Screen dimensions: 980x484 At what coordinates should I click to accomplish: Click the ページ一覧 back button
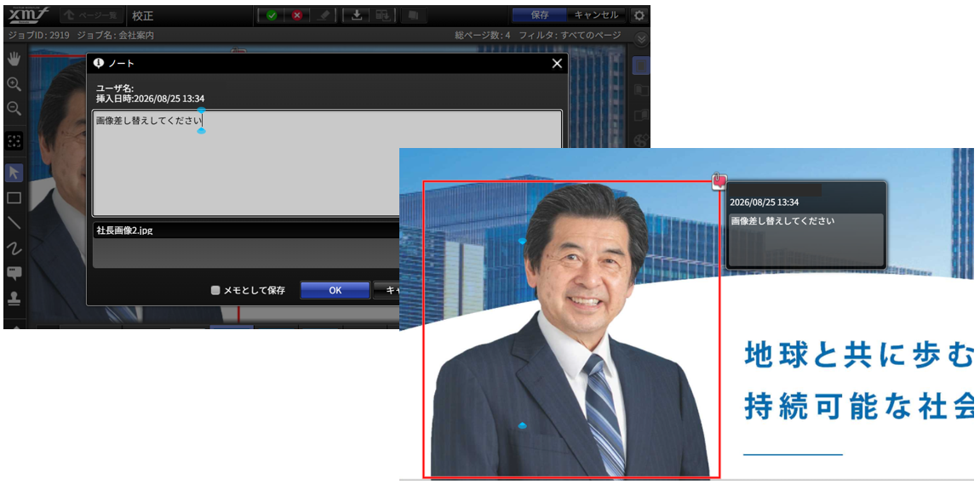91,15
